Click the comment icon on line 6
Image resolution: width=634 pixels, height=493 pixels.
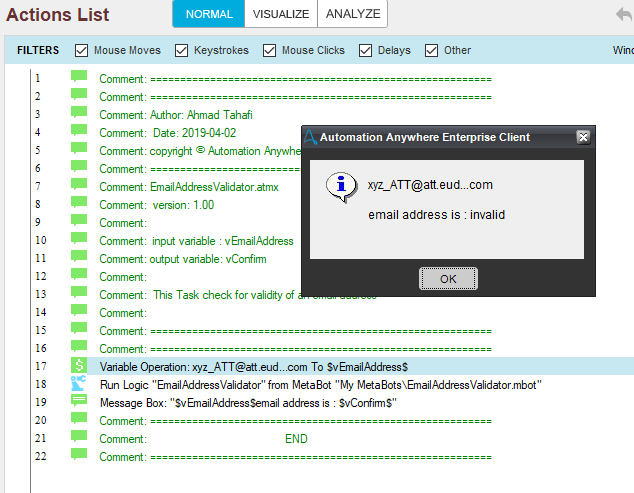[x=79, y=166]
